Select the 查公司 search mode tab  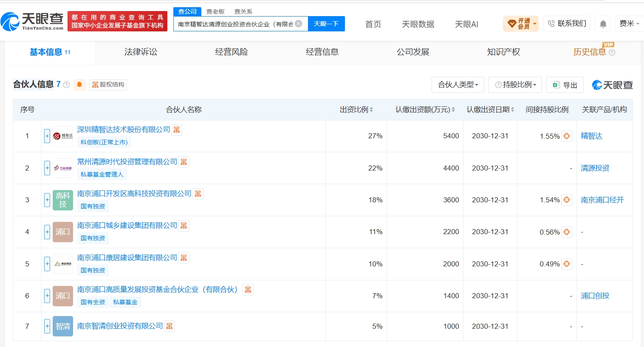point(187,11)
